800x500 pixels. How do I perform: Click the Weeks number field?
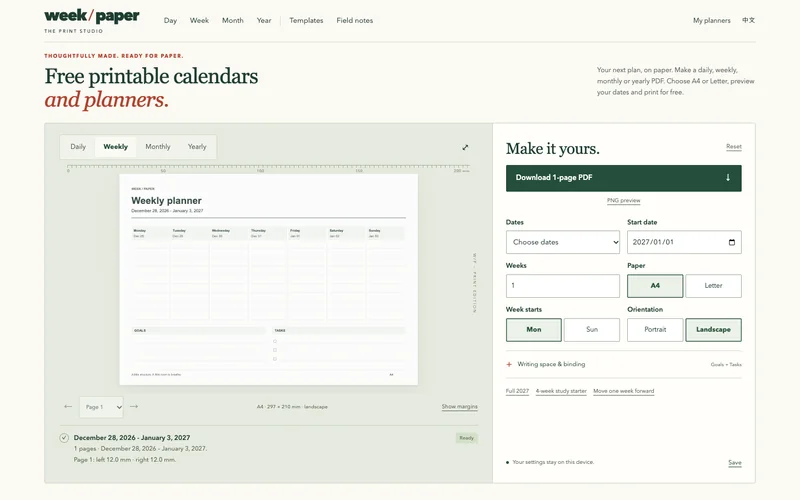[563, 286]
